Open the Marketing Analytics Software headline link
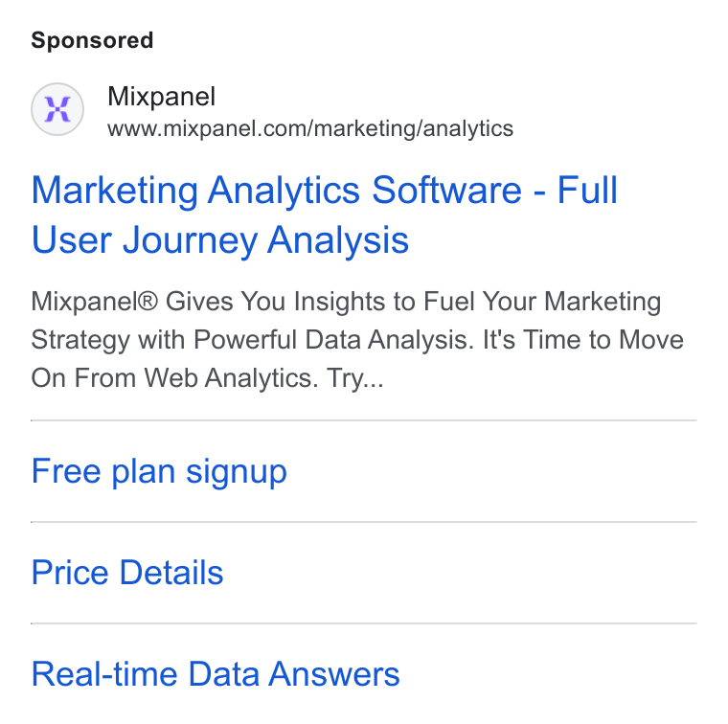This screenshot has width=728, height=724. click(324, 215)
